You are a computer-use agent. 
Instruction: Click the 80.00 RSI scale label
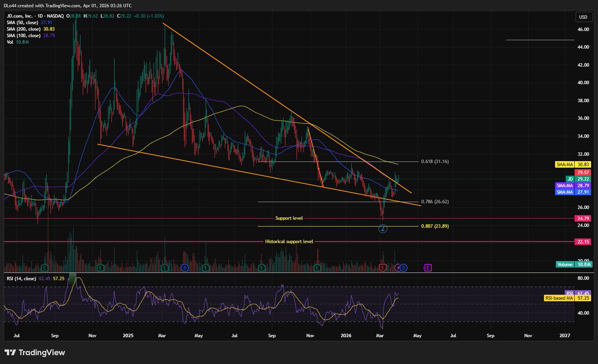584,278
